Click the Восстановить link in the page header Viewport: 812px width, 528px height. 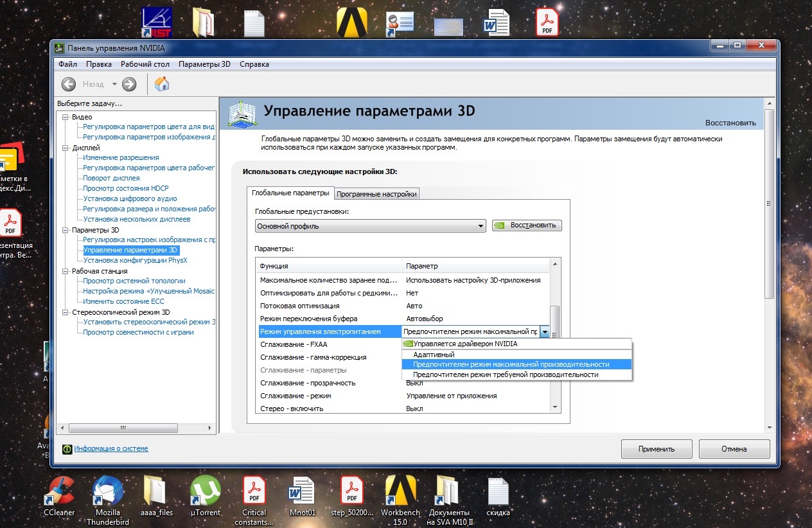pyautogui.click(x=730, y=123)
